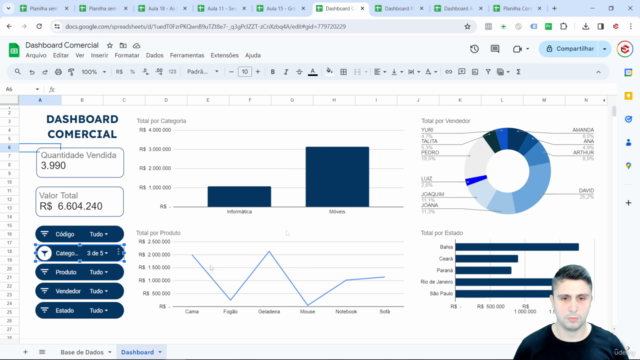640x360 pixels.
Task: Format as currency R$
Action: coord(119,72)
